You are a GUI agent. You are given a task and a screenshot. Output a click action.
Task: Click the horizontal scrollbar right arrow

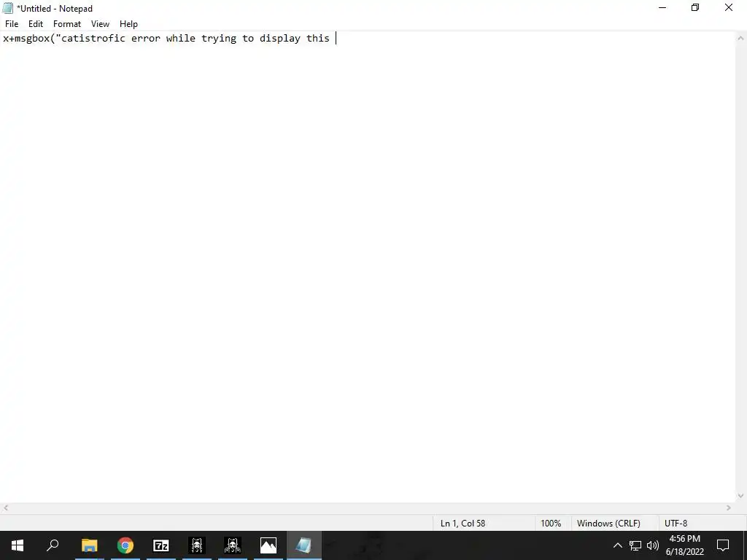click(x=729, y=508)
